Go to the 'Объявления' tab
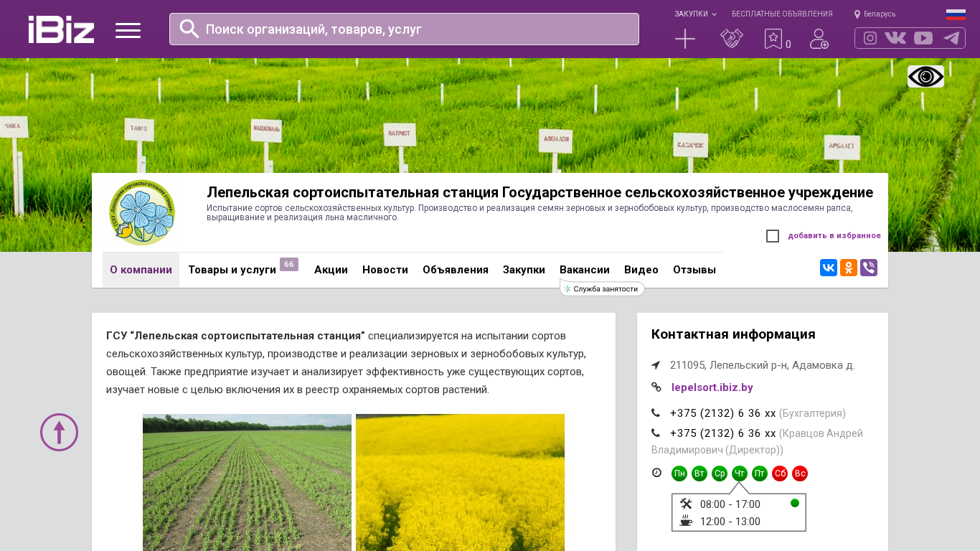 (456, 270)
